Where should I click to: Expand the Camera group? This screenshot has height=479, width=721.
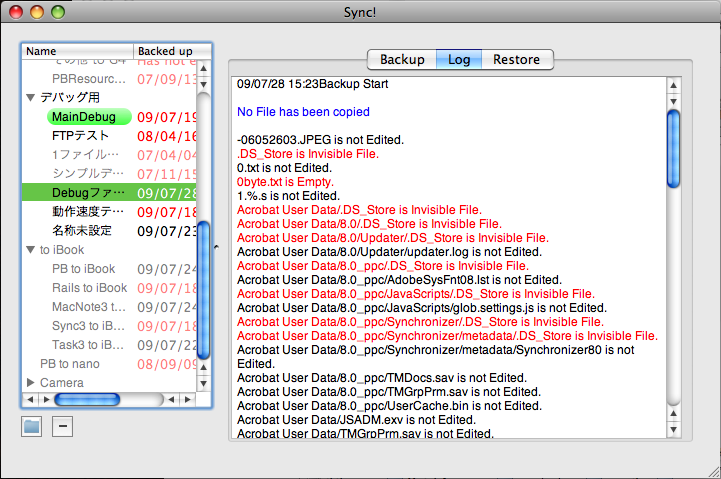tap(31, 382)
